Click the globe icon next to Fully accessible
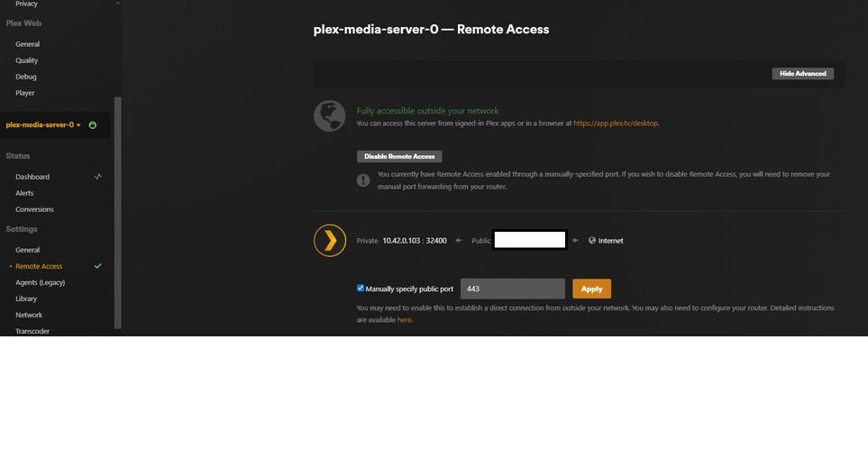The height and width of the screenshot is (468, 868). [329, 115]
